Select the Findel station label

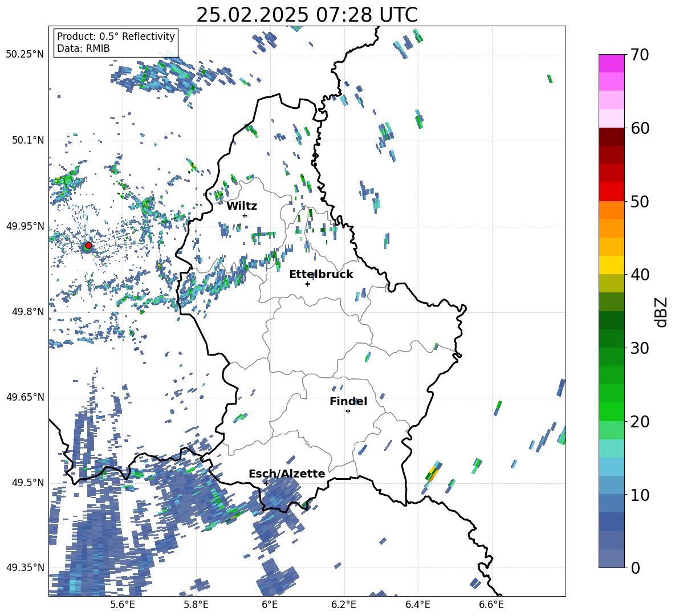348,401
